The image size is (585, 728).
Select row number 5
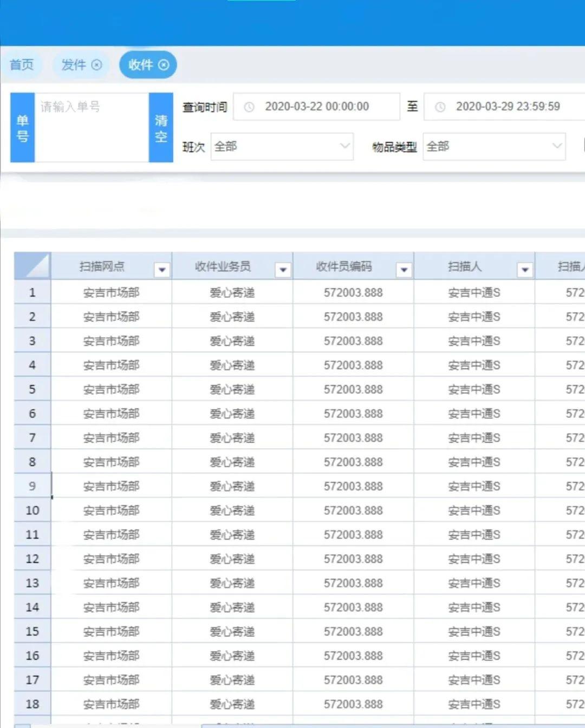[32, 389]
